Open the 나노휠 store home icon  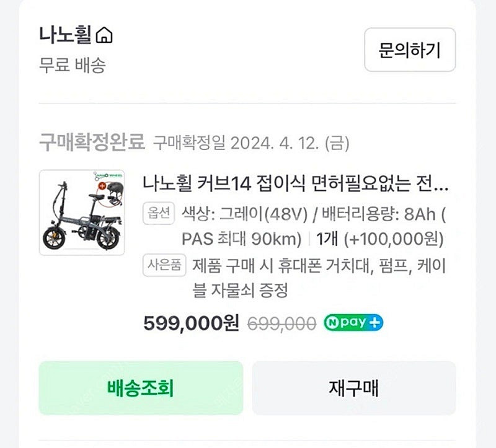(x=104, y=37)
